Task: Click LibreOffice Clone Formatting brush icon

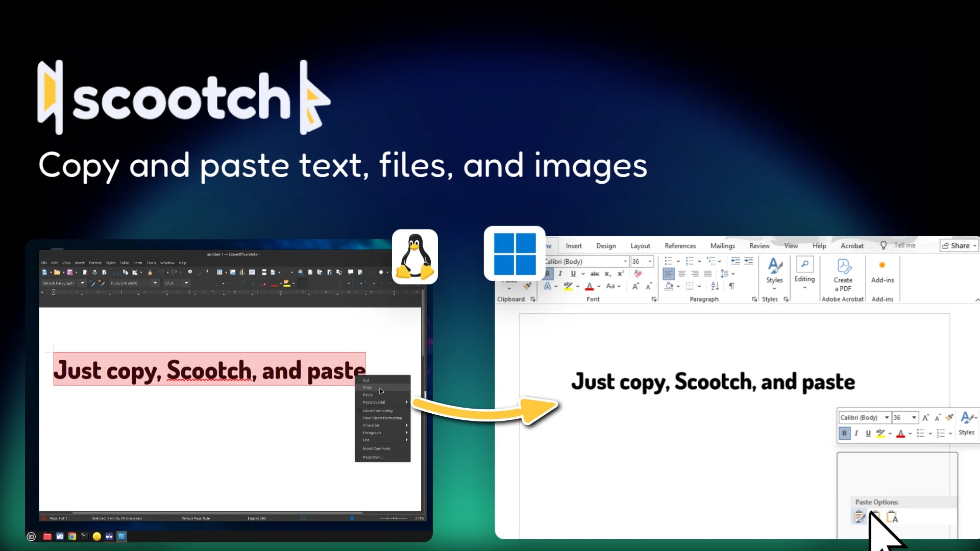Action: pos(150,272)
